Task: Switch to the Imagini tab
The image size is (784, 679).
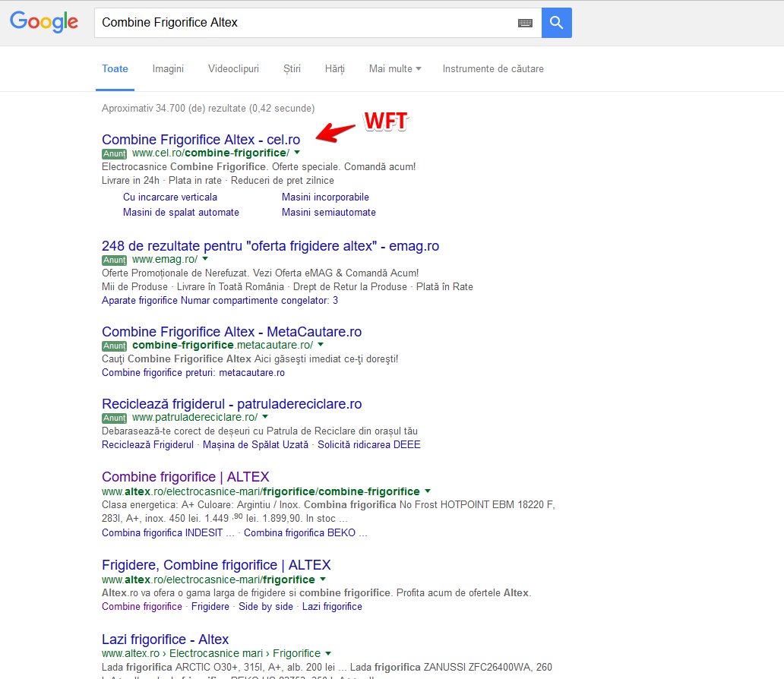Action: pos(168,68)
